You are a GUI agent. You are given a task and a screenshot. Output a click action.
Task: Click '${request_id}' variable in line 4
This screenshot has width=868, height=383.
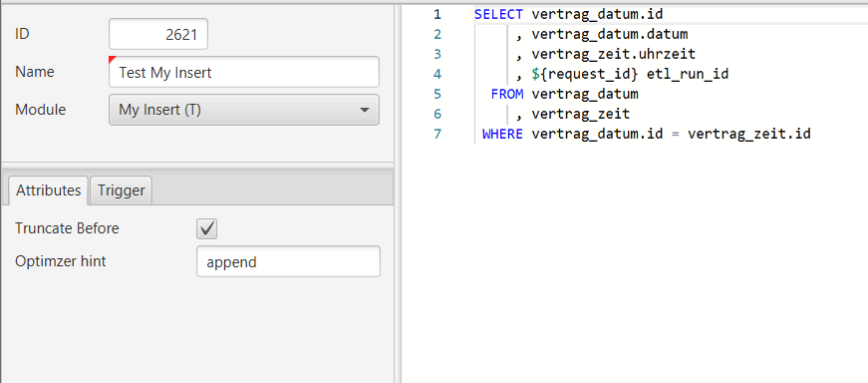(585, 74)
